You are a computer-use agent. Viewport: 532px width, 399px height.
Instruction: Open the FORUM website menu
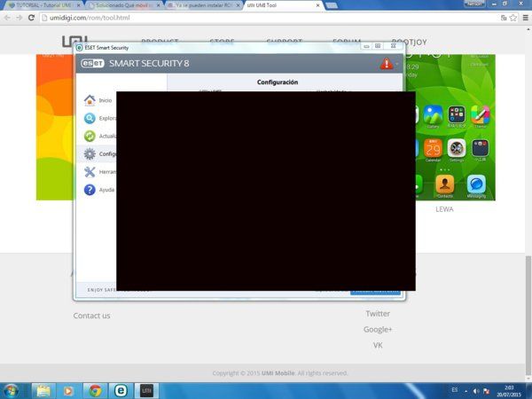(x=347, y=42)
